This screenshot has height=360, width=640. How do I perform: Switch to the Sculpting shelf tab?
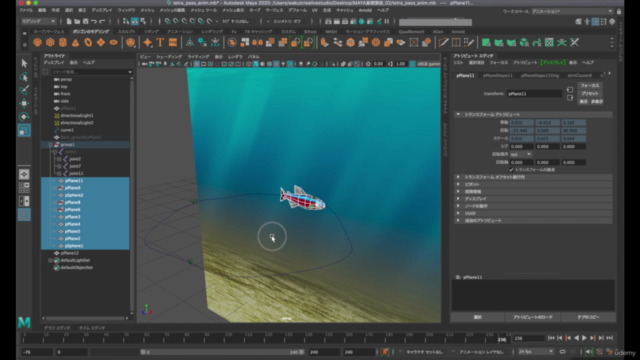[x=127, y=31]
